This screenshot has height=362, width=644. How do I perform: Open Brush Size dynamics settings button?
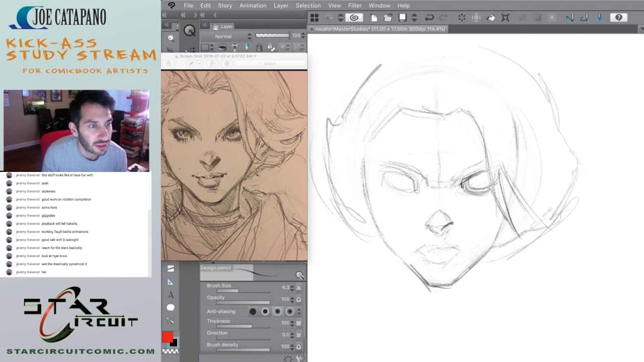(x=299, y=288)
